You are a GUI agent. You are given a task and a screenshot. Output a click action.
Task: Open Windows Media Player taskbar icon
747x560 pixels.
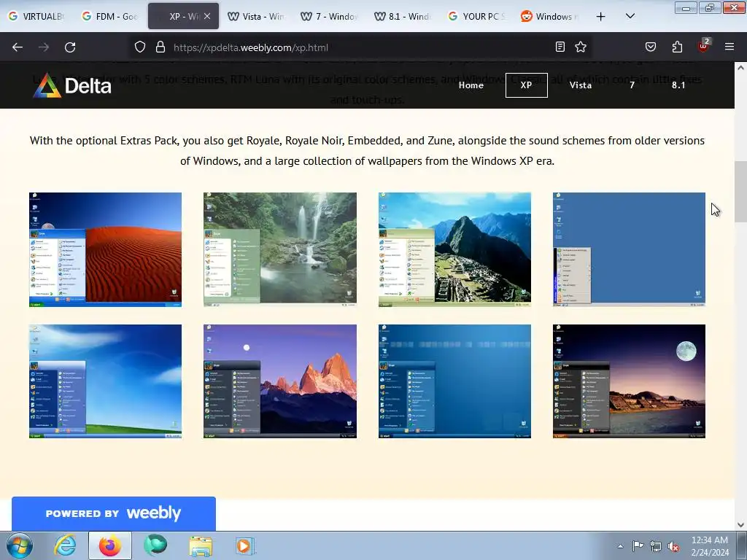245,545
